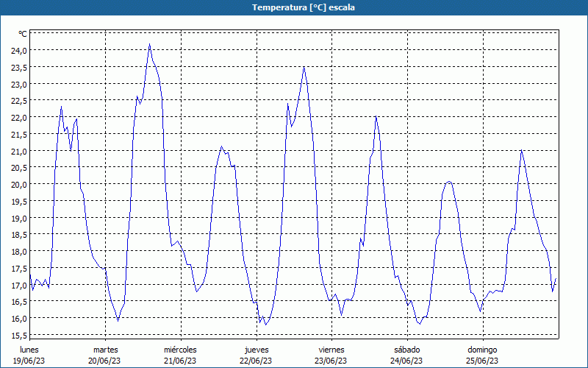Click the 23,5 y-axis value
Image resolution: width=588 pixels, height=368 pixels.
[19, 68]
